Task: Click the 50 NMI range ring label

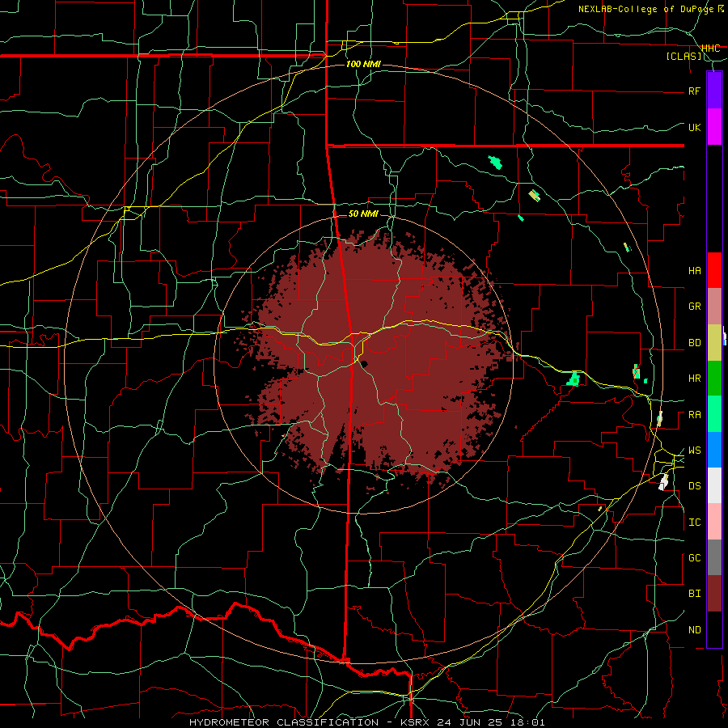Action: (363, 214)
